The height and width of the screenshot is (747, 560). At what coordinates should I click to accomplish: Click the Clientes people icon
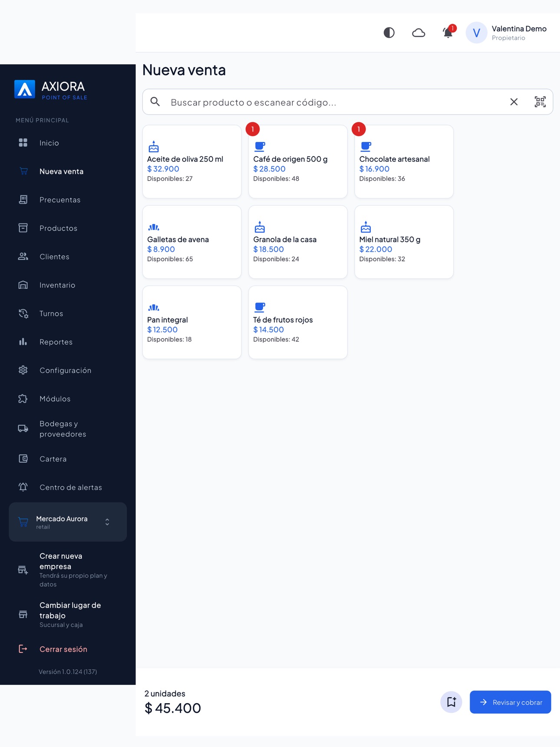pos(23,257)
